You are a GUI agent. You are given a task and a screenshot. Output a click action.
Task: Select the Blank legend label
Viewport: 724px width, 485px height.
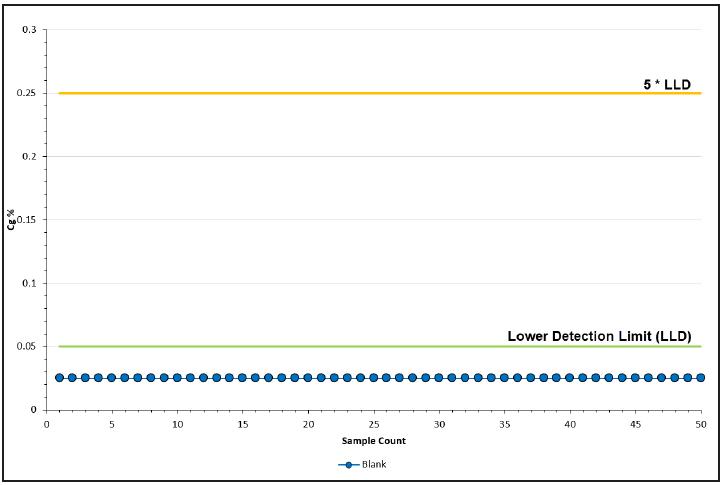click(374, 464)
